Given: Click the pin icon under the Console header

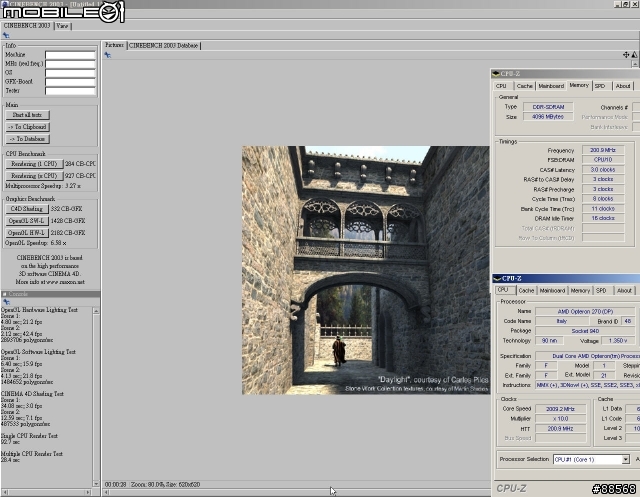Looking at the screenshot, I should pyautogui.click(x=6, y=302).
